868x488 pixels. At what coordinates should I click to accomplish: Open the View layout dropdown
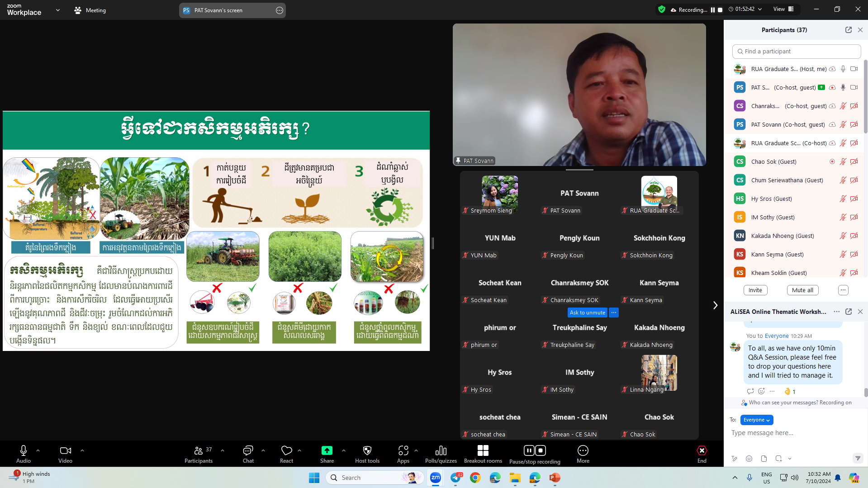pyautogui.click(x=783, y=9)
